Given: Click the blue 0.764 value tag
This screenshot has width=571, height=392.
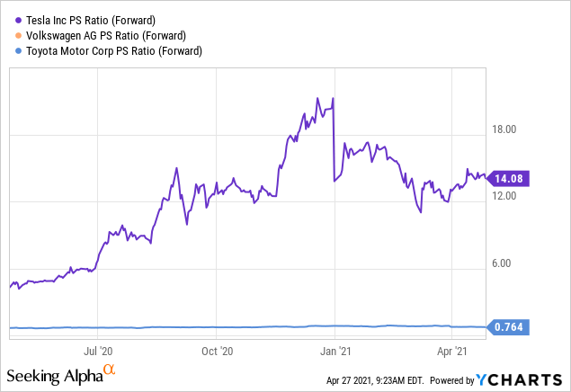Looking at the screenshot, I should tap(508, 327).
